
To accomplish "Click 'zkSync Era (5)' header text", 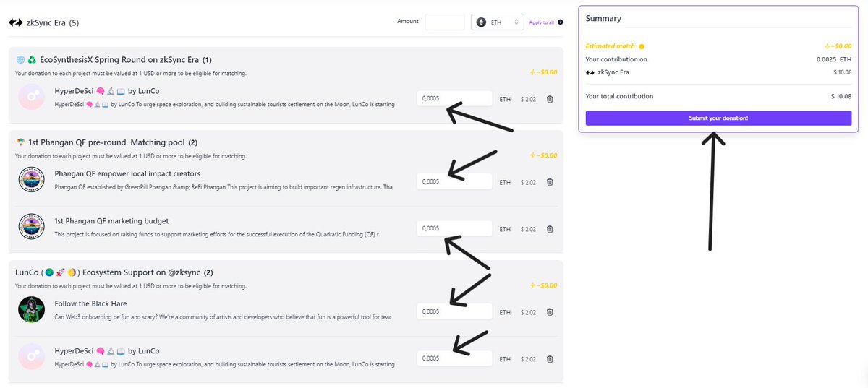I will 52,23.
